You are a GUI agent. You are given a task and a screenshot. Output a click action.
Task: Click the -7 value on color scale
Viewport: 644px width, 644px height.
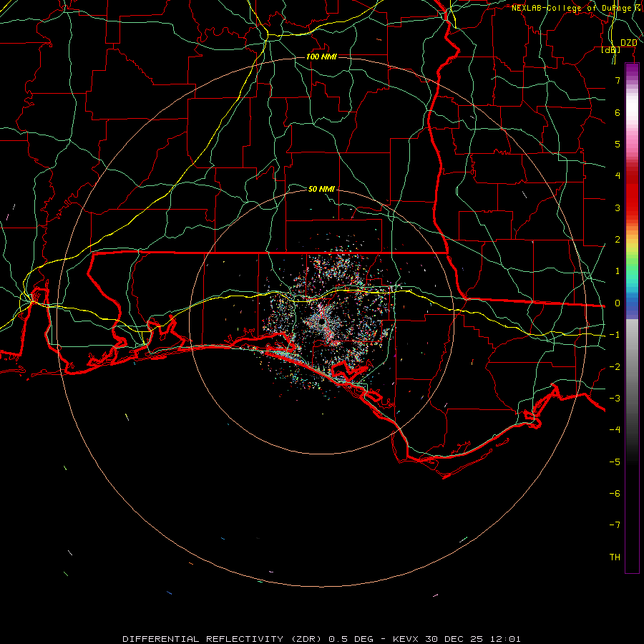point(615,525)
